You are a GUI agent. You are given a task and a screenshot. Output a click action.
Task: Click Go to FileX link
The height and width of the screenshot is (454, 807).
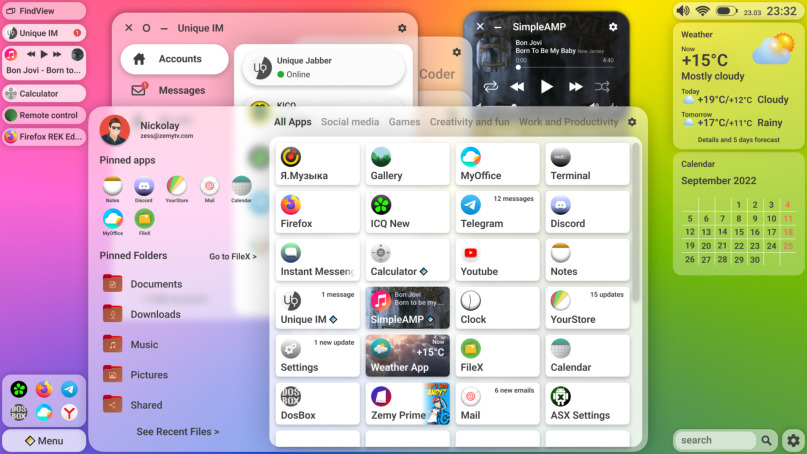point(233,256)
